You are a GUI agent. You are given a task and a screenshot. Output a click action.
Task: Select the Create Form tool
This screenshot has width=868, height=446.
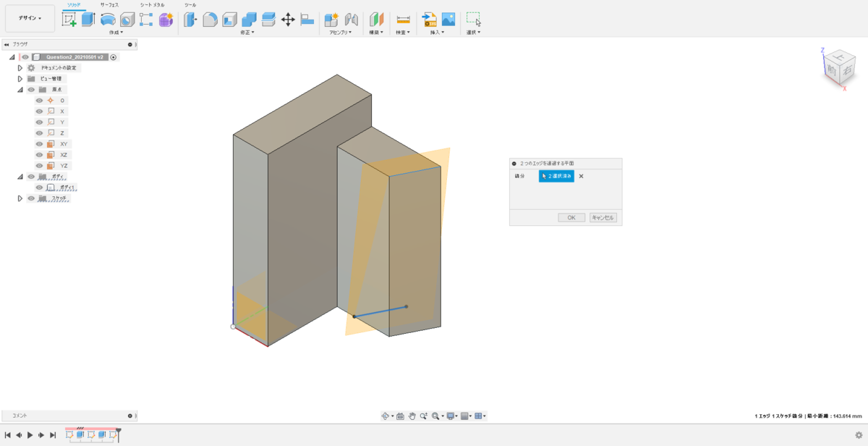coord(166,20)
